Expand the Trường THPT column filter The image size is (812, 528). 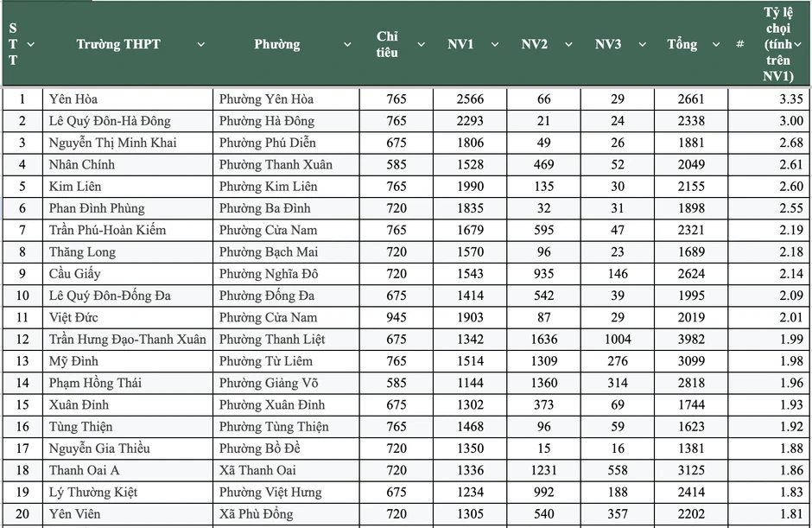(201, 45)
